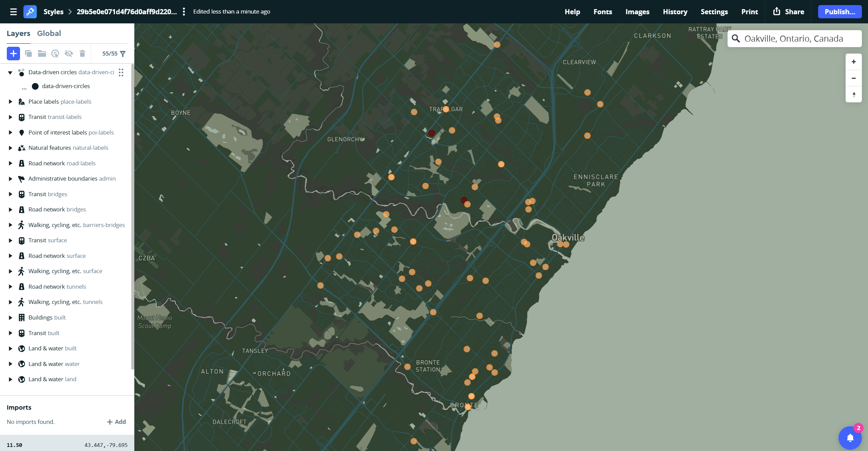This screenshot has height=451, width=868.
Task: Open the layer filter funnel next to 55/55
Action: (x=123, y=53)
